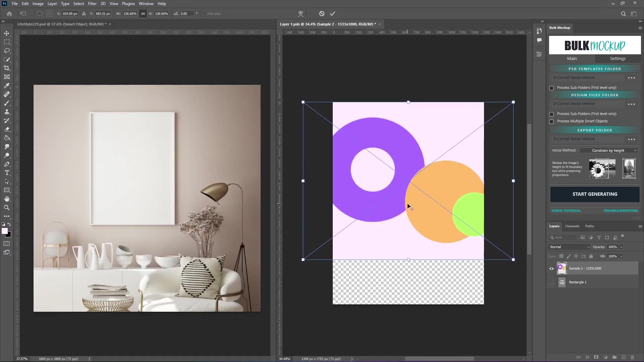Check Process Sub-Folders under PSD Templates Folder

(551, 88)
